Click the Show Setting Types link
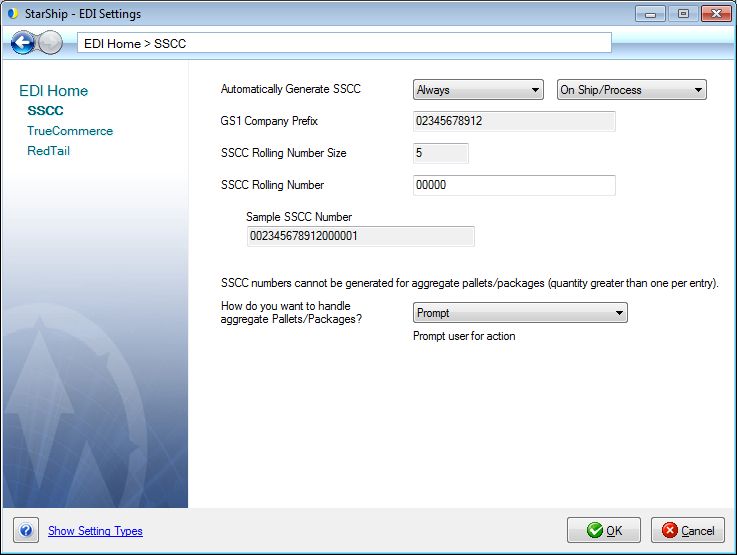 [x=95, y=531]
